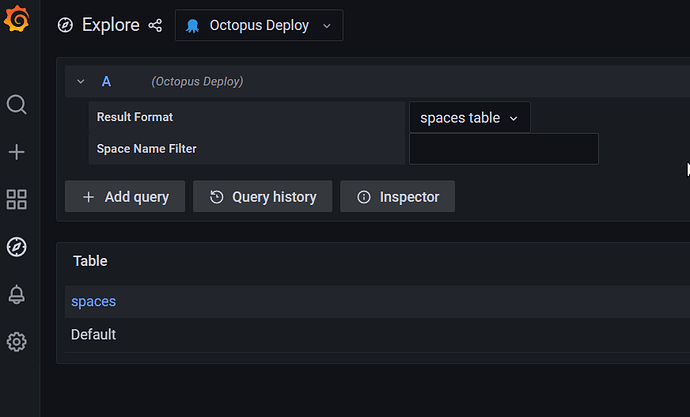Collapse query A with the chevron
The width and height of the screenshot is (690, 417).
(x=81, y=81)
